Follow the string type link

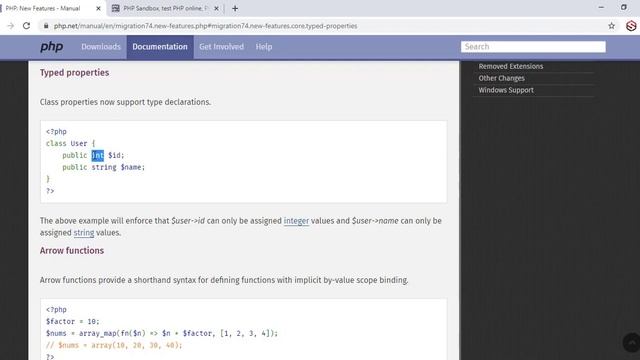84,233
